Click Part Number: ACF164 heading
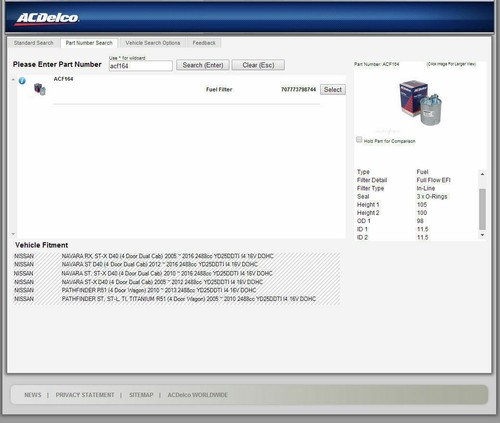This screenshot has height=423, width=500. tap(377, 64)
